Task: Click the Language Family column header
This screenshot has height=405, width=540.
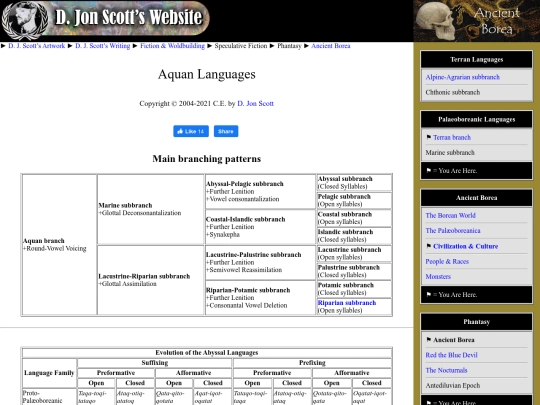Action: click(49, 373)
